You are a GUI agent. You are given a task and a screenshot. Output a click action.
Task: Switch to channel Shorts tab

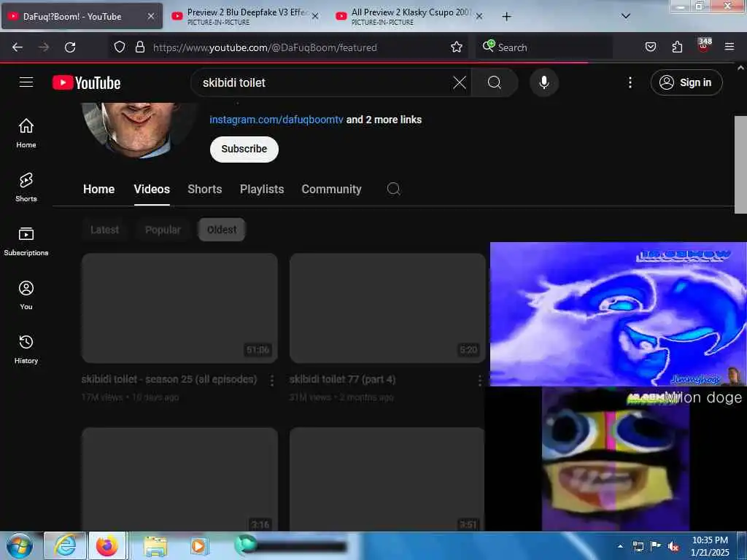click(204, 189)
